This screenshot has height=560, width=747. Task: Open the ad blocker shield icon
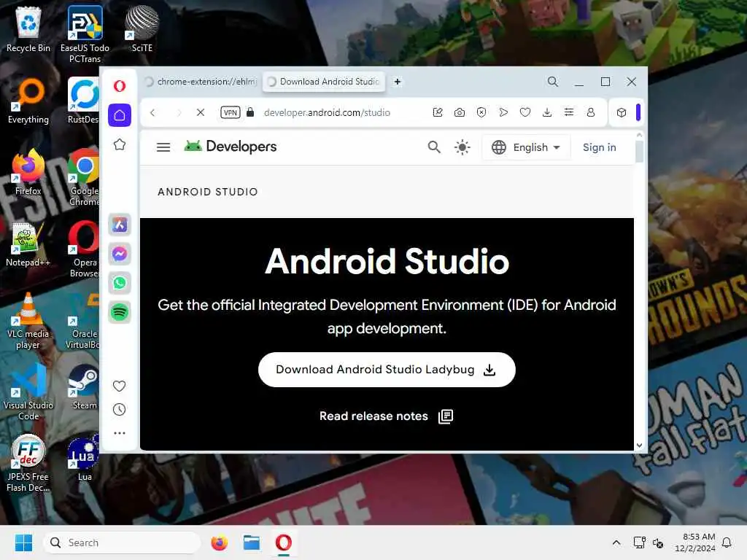coord(481,112)
